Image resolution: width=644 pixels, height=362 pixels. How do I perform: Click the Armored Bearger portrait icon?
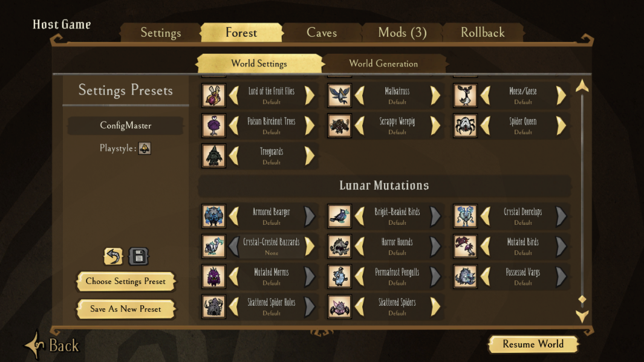tap(213, 216)
